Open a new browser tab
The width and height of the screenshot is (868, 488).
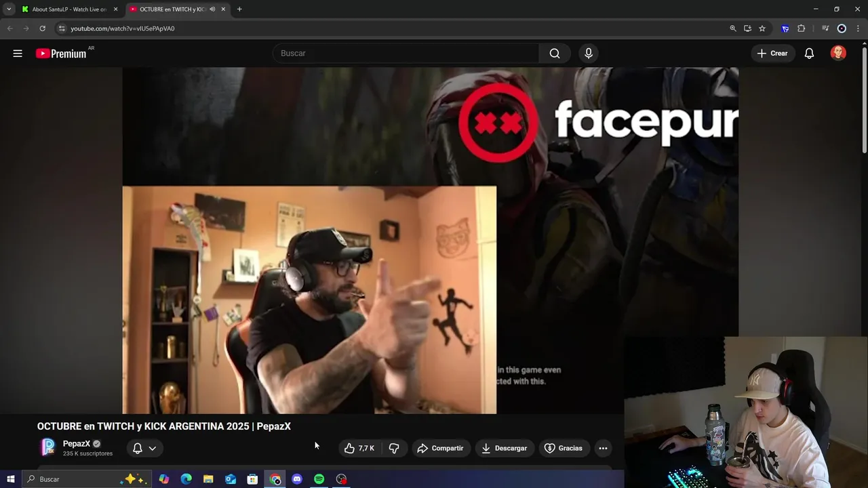(x=239, y=9)
